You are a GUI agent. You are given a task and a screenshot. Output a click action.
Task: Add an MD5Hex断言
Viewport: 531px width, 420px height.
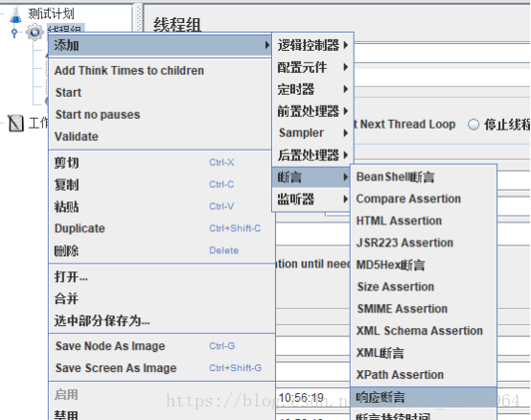pyautogui.click(x=424, y=265)
